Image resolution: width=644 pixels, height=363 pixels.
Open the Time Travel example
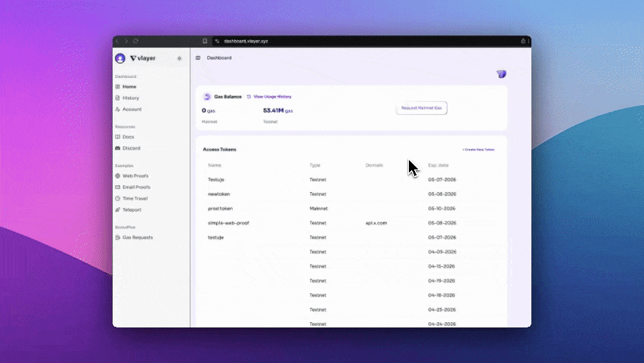click(x=135, y=198)
